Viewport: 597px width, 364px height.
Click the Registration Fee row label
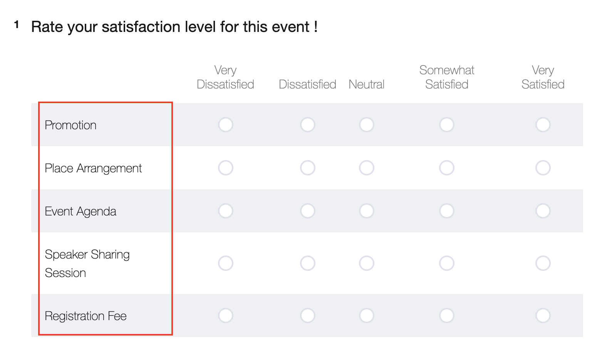pyautogui.click(x=86, y=316)
